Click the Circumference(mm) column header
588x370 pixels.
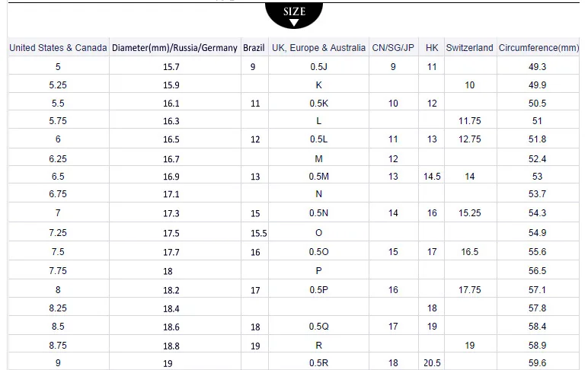click(538, 48)
